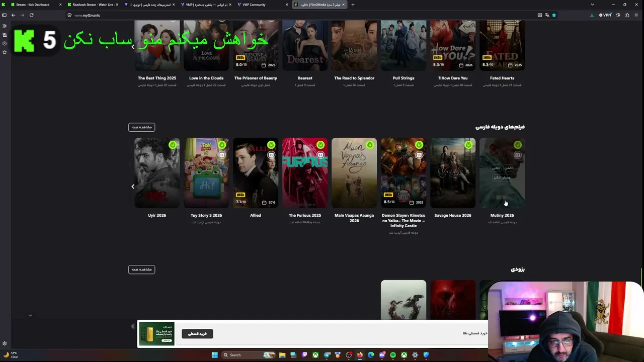
Task: Go back with the browser back arrow
Action: click(14, 15)
